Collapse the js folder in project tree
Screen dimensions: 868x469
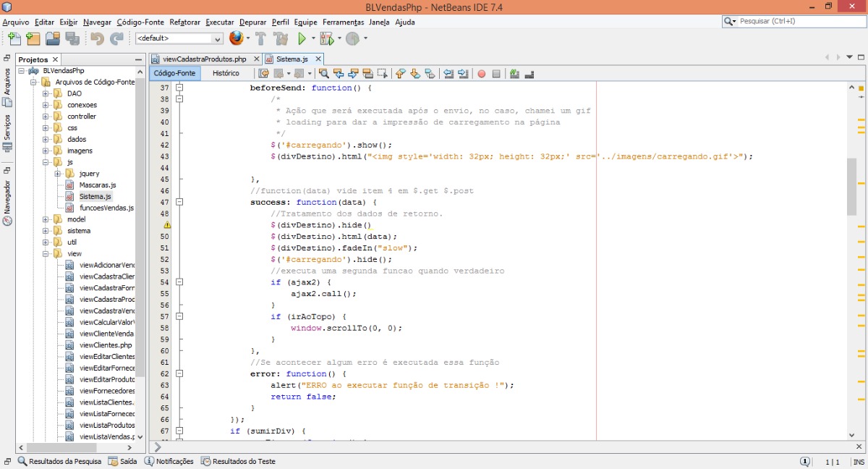pos(46,162)
